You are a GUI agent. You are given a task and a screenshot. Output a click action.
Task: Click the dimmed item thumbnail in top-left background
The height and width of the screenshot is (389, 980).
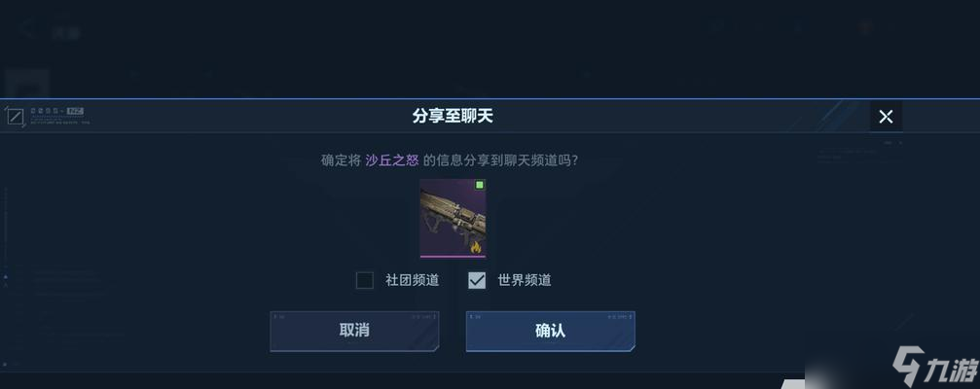(27, 84)
